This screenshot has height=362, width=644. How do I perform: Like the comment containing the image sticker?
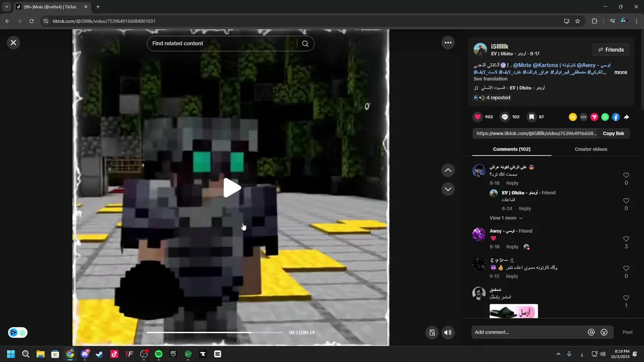pos(626,298)
